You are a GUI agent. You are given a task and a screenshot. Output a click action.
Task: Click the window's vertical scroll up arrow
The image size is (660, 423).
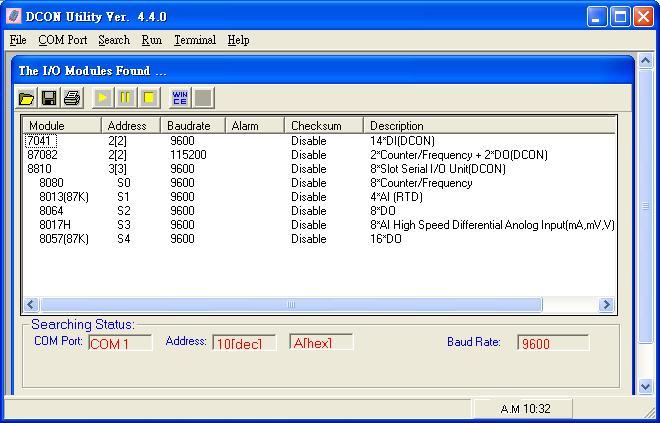[x=645, y=61]
